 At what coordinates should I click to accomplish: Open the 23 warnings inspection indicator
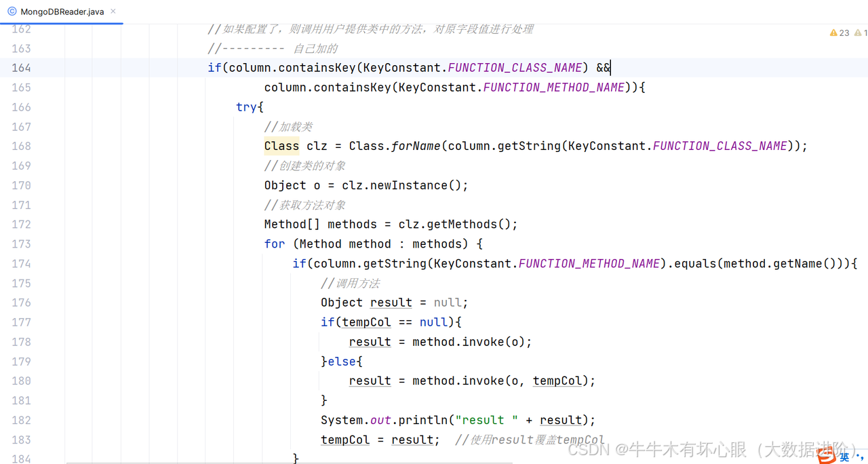(840, 33)
